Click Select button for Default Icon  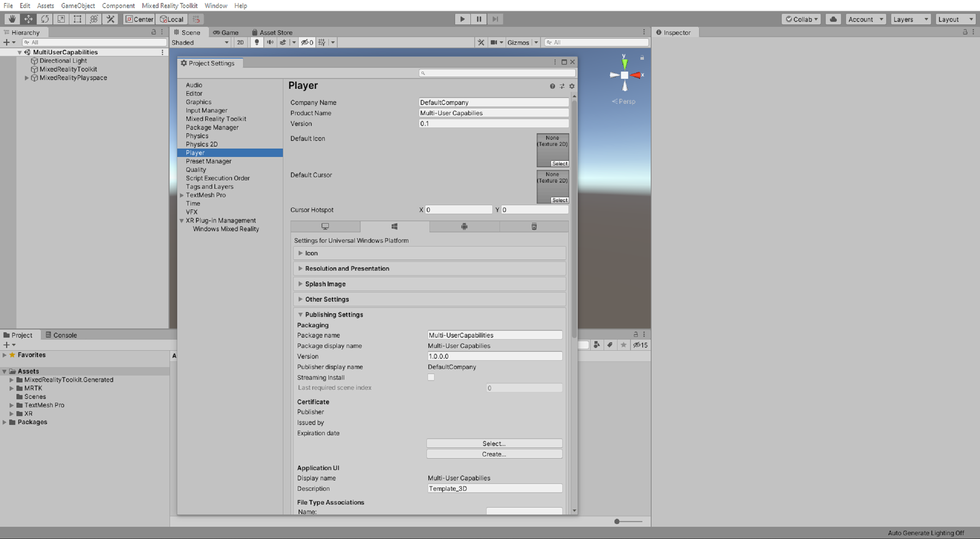(558, 163)
